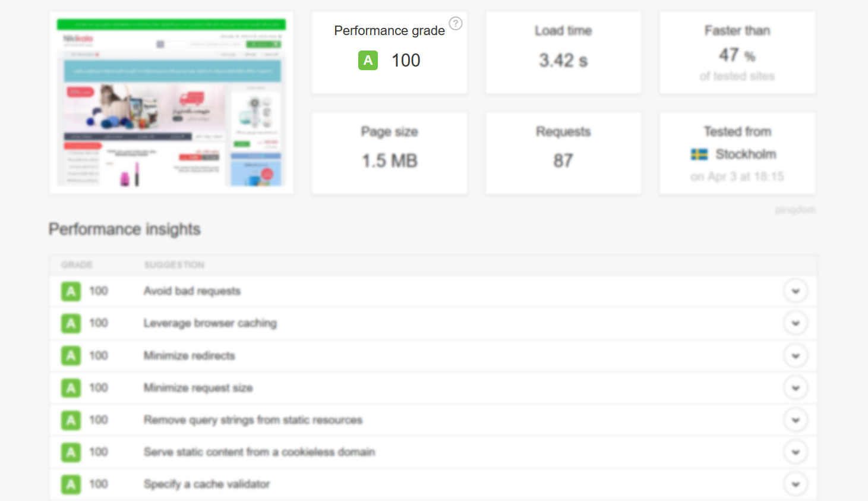Click the Sweden flag icon next to Stockholm
Image resolution: width=868 pixels, height=501 pixels.
[699, 155]
